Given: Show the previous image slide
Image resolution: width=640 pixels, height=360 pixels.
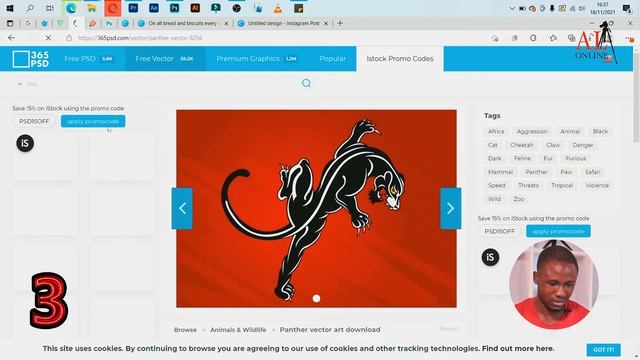Looking at the screenshot, I should 182,208.
